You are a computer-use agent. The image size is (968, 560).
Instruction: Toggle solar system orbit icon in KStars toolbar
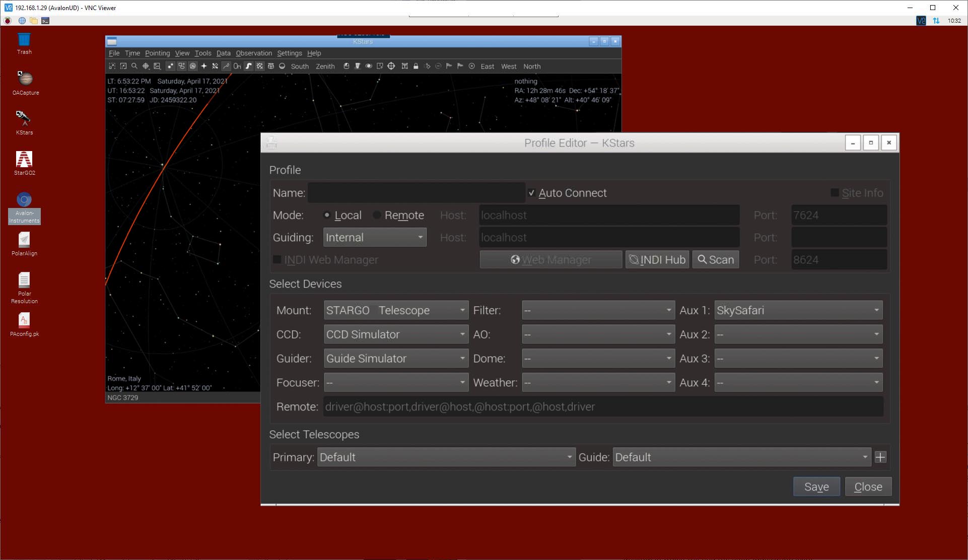193,66
